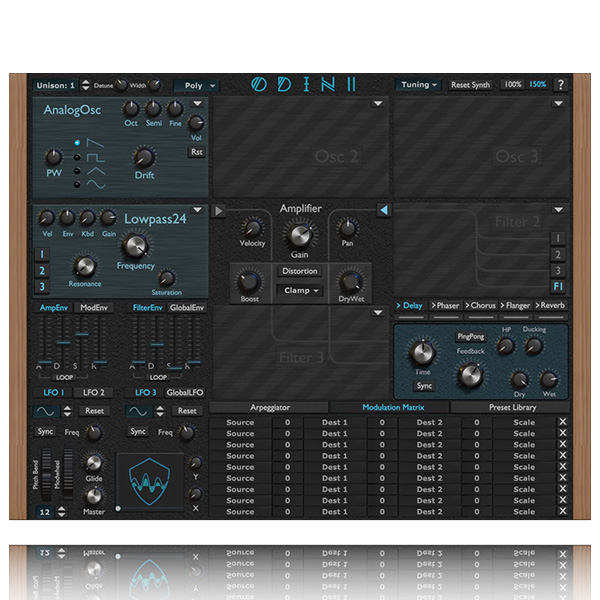Screen dimensions: 600x600
Task: Click the AnalogOsc Fine knob
Action: (175, 109)
